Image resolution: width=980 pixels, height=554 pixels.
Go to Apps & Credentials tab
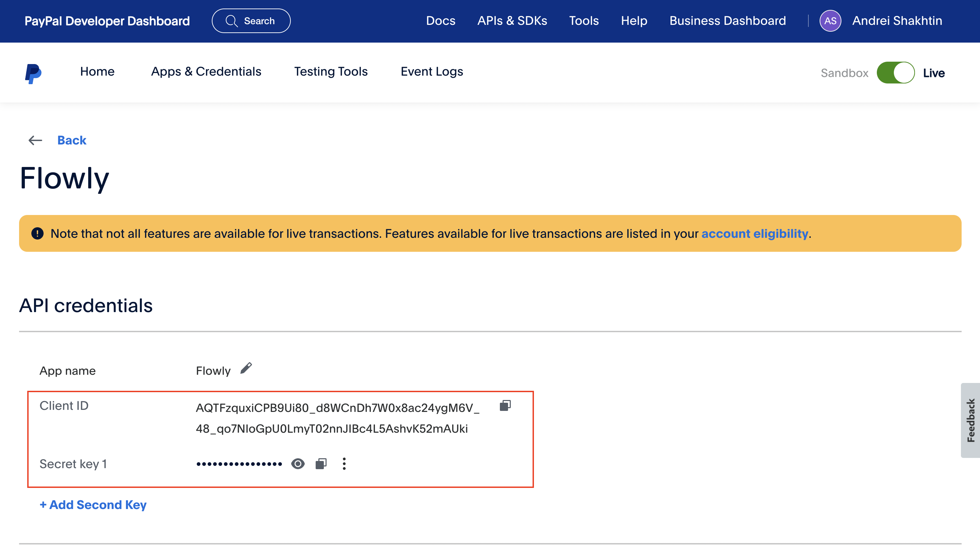pyautogui.click(x=206, y=72)
